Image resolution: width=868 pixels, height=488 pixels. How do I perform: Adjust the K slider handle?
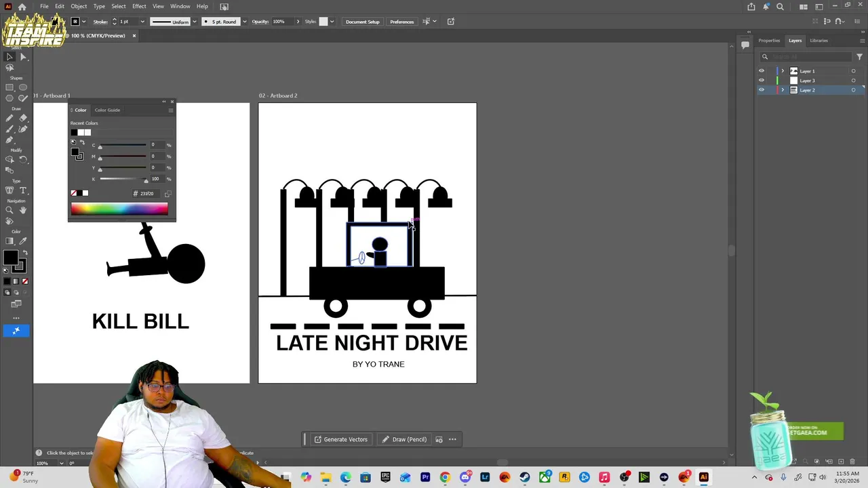[x=146, y=180]
